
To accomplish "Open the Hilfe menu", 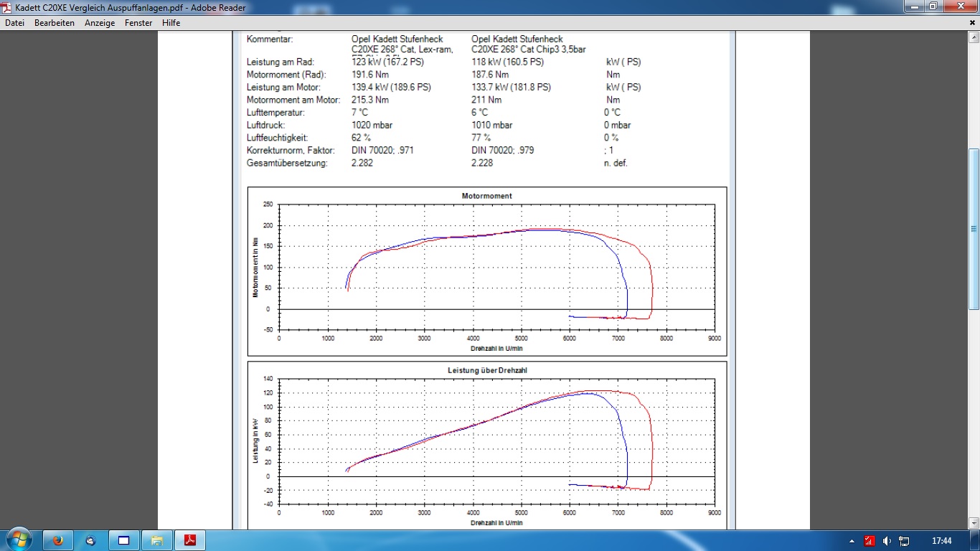I will [x=171, y=23].
